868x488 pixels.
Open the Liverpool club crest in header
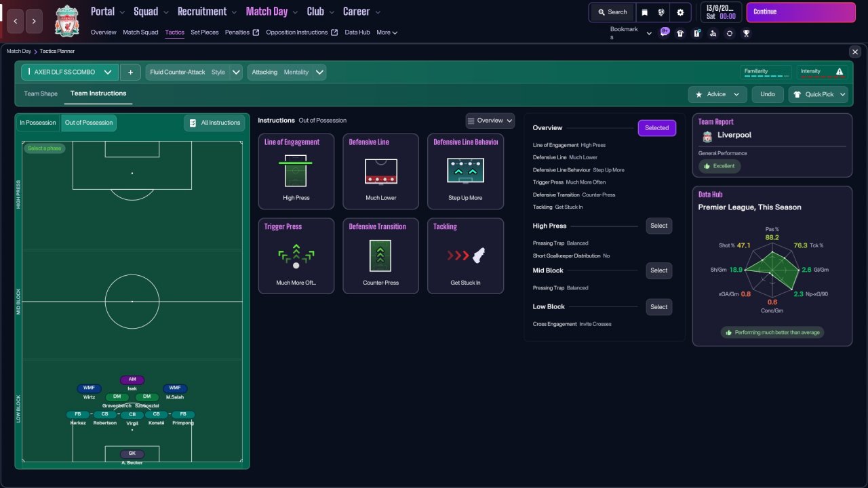click(x=67, y=21)
